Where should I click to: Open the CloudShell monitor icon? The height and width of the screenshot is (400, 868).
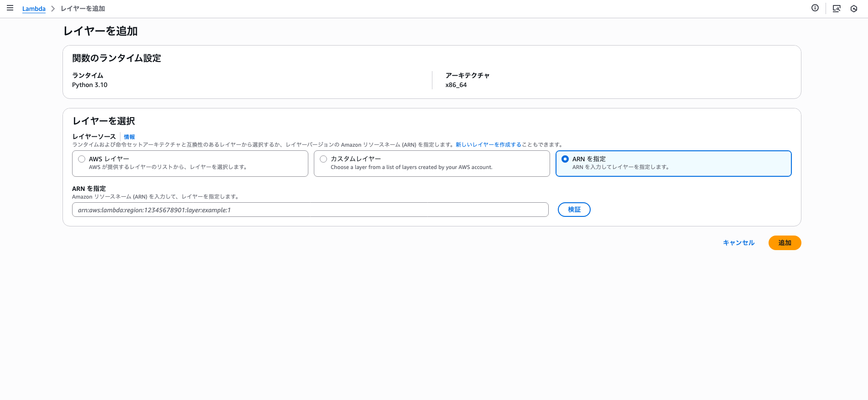tap(837, 9)
